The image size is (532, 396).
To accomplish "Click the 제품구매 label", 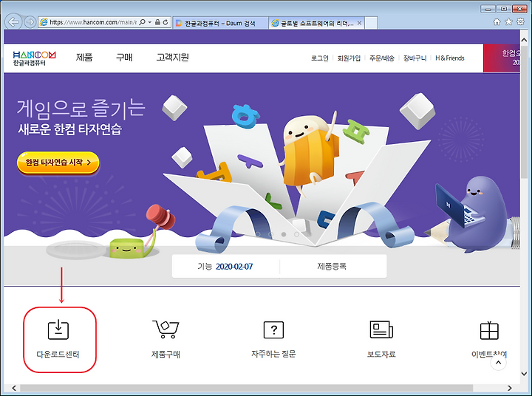I will pyautogui.click(x=166, y=355).
